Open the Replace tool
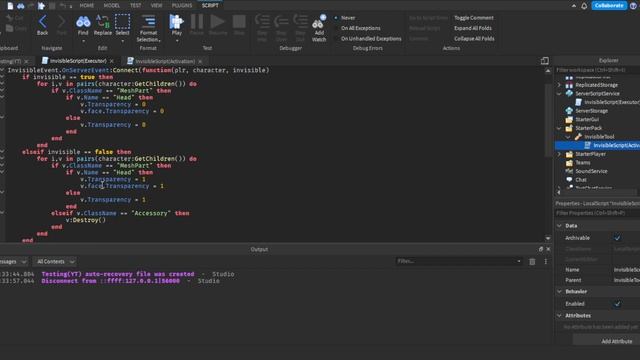Viewport: 640px width, 360px height. (x=102, y=24)
